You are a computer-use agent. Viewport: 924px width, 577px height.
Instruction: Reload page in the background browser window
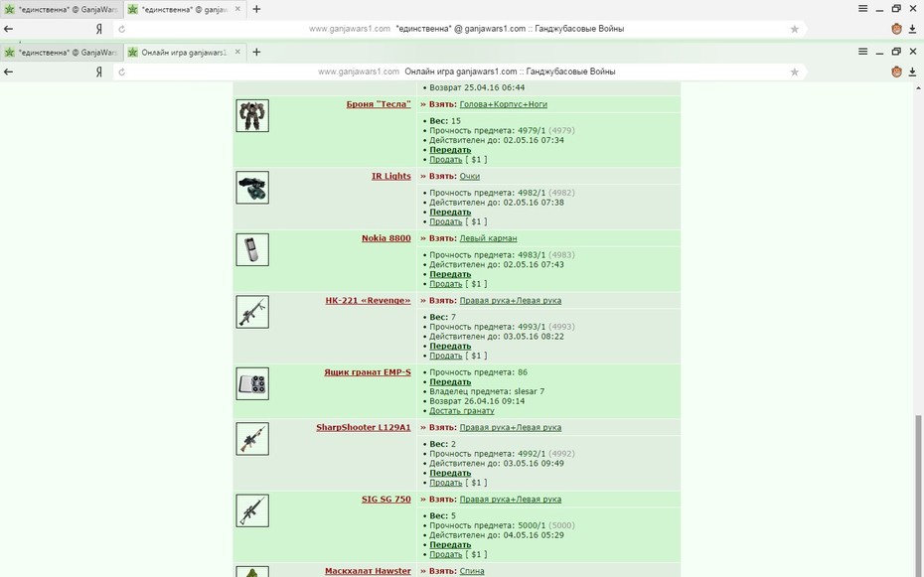tap(121, 29)
